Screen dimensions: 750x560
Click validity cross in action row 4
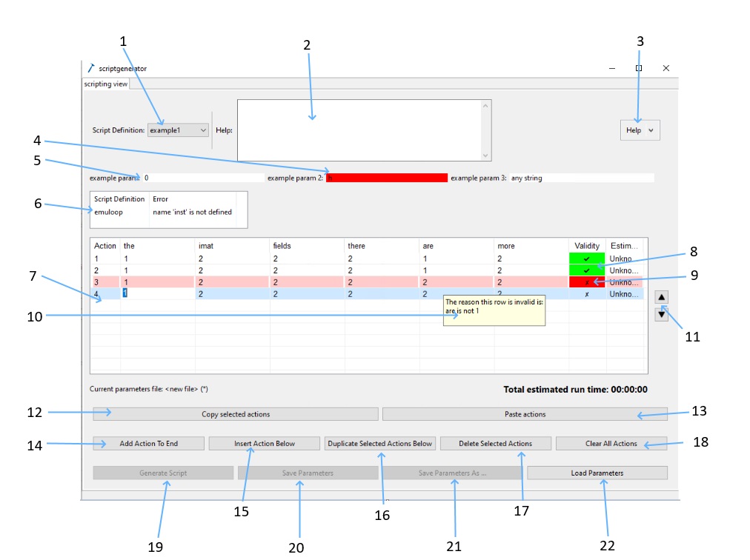587,294
